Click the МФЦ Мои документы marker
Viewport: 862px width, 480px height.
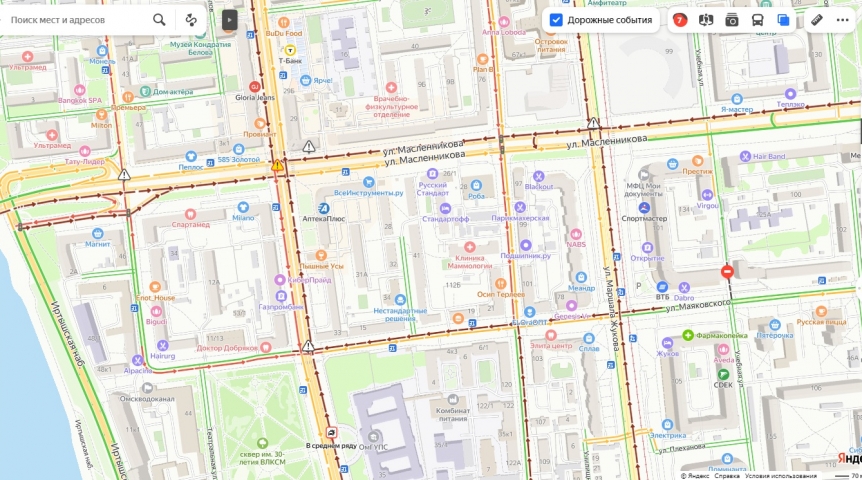tap(644, 175)
